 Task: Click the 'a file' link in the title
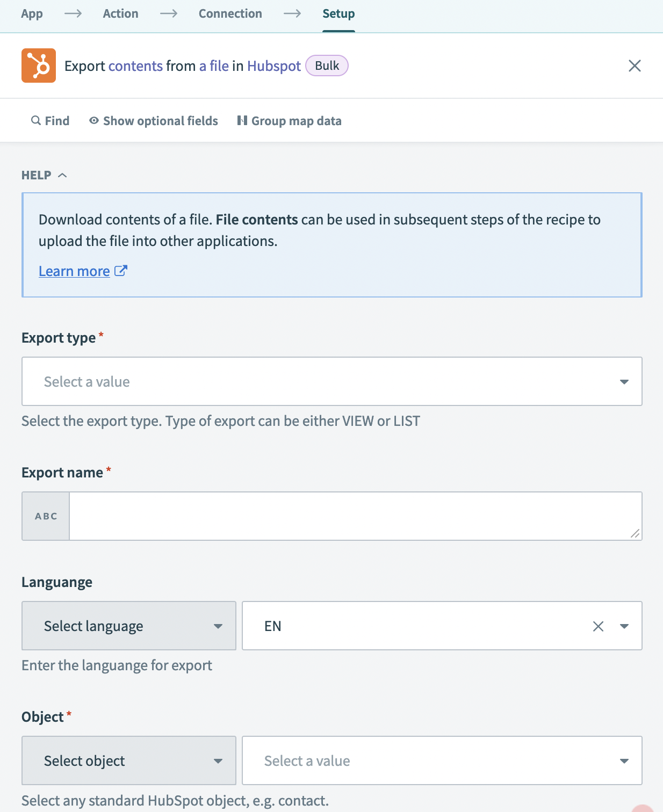click(x=213, y=66)
